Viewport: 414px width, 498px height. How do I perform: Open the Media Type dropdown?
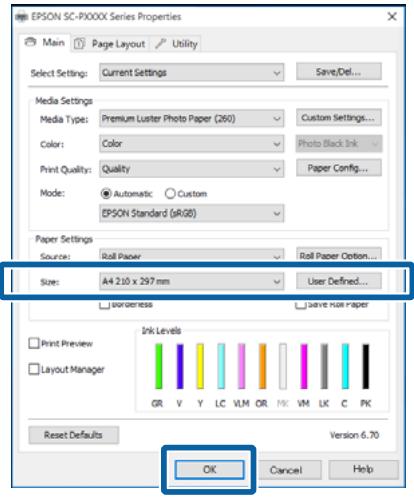coord(192,118)
